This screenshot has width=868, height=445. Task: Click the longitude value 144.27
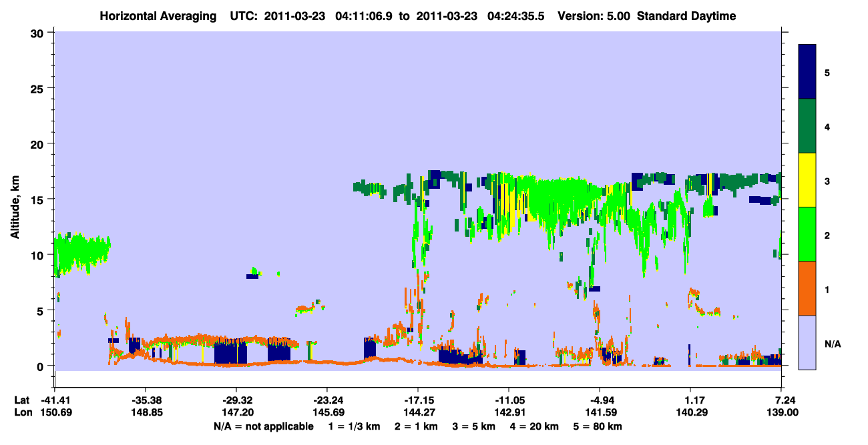(418, 412)
